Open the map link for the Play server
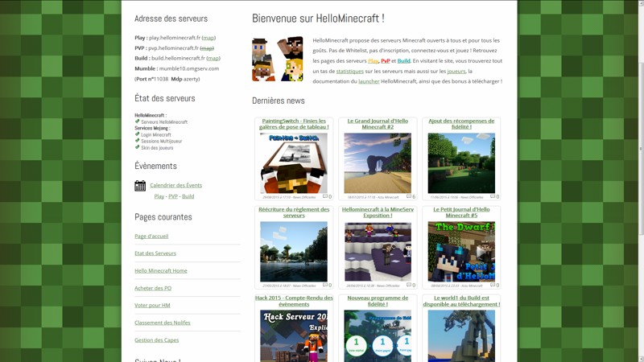 pyautogui.click(x=208, y=38)
